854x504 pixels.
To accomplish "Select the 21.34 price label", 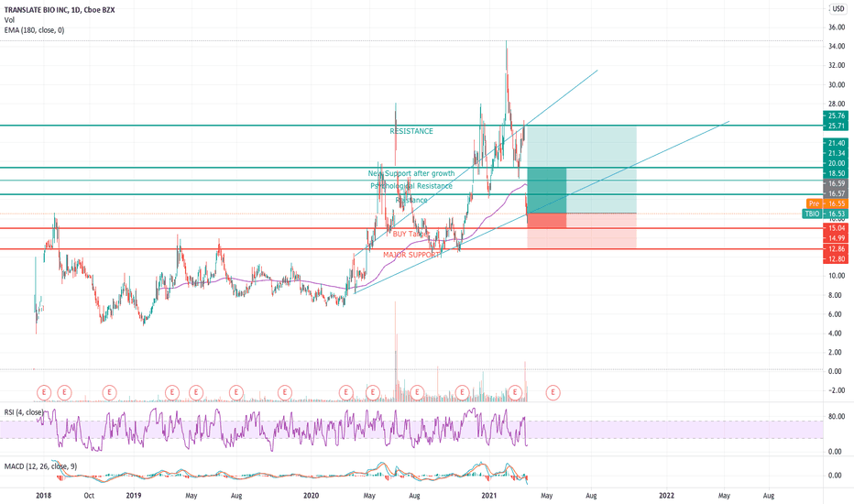I will pos(836,153).
